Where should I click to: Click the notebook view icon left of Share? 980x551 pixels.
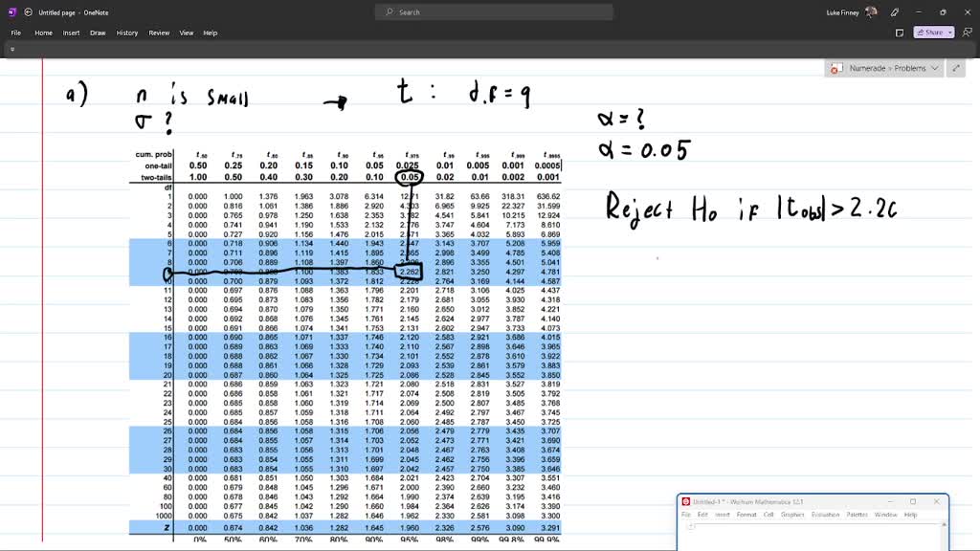900,33
